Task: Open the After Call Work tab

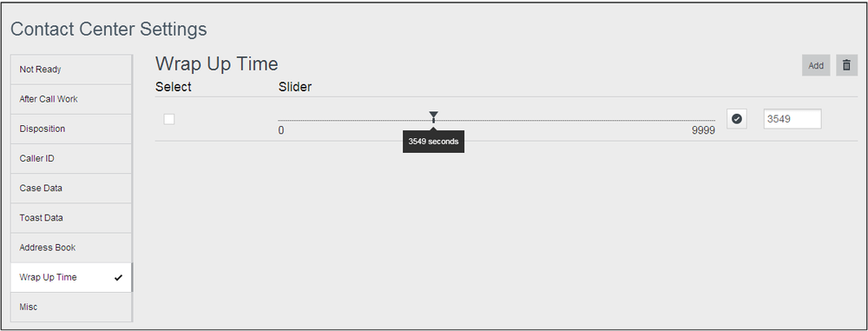Action: 71,99
